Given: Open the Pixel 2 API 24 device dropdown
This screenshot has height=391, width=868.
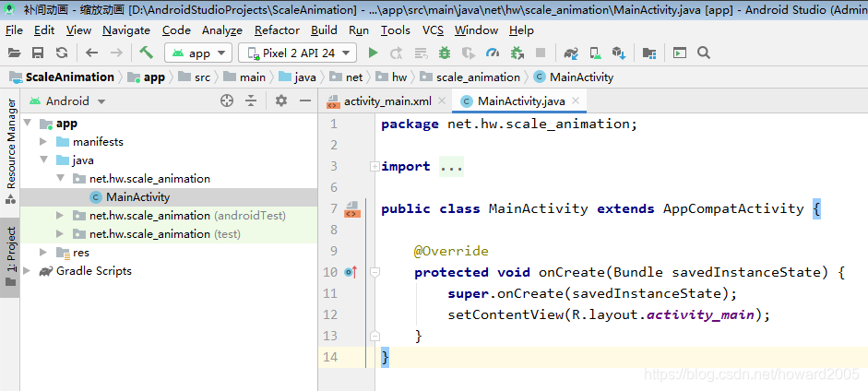Looking at the screenshot, I should [297, 53].
